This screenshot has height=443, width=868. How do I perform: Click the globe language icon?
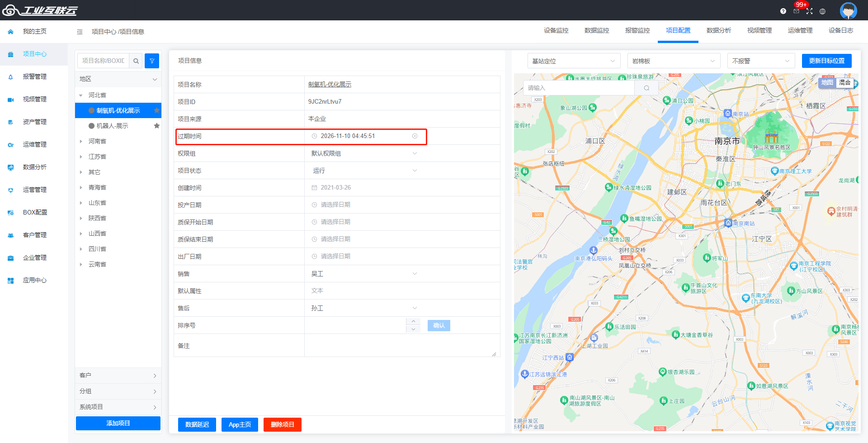tap(822, 11)
